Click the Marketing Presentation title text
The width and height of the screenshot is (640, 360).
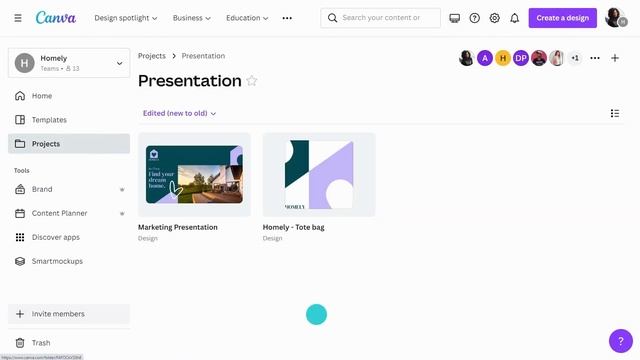point(178,227)
